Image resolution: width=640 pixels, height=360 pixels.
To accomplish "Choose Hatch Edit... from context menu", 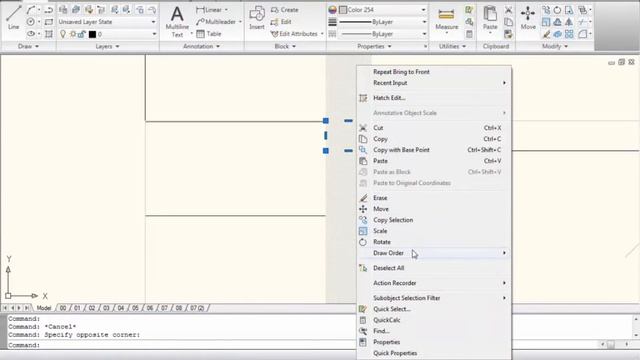I will coord(434,98).
